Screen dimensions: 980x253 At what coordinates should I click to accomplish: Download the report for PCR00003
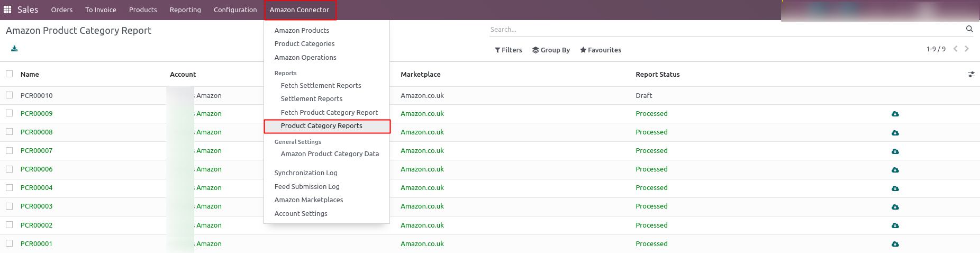tap(895, 206)
